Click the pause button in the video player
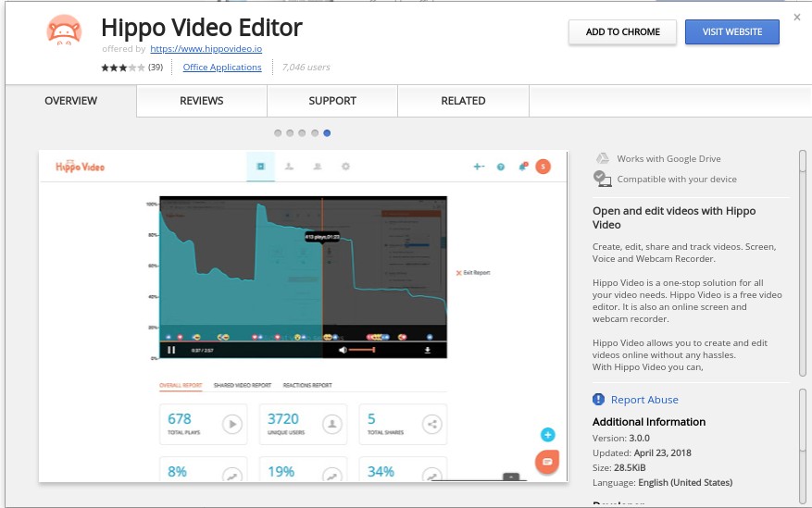812x508 pixels. (171, 350)
